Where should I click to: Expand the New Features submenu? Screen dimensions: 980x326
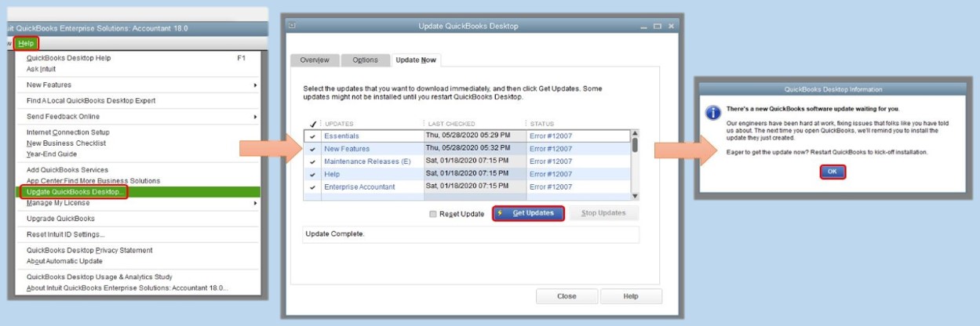(137, 85)
